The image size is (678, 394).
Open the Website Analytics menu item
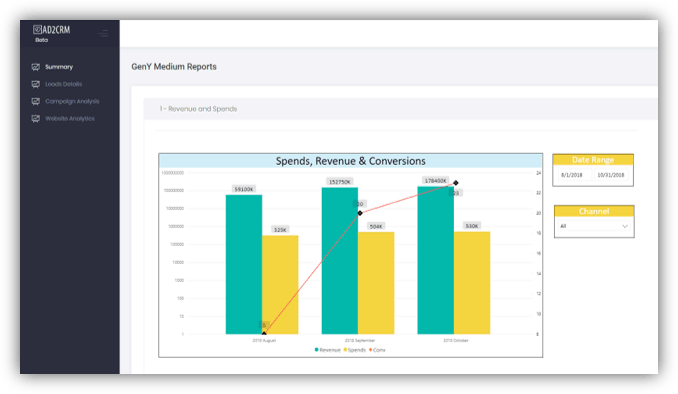[x=70, y=119]
